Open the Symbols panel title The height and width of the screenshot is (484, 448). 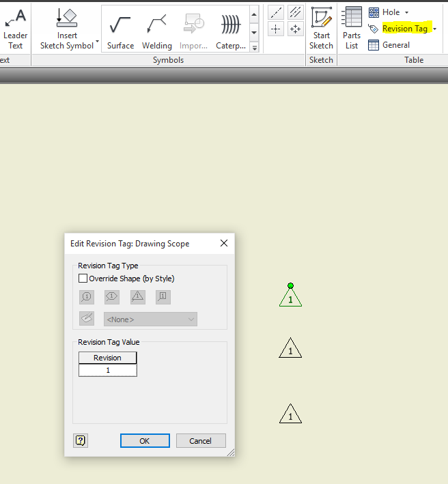pos(168,60)
